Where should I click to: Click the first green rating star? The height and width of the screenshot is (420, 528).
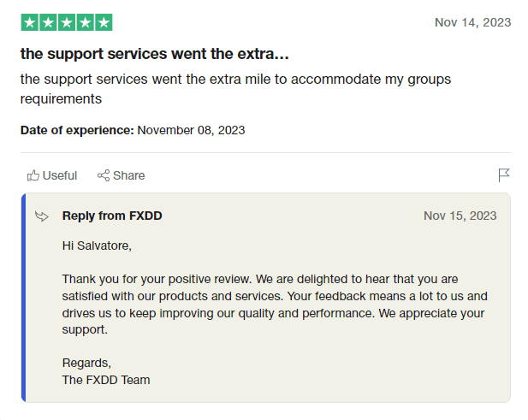pyautogui.click(x=30, y=22)
